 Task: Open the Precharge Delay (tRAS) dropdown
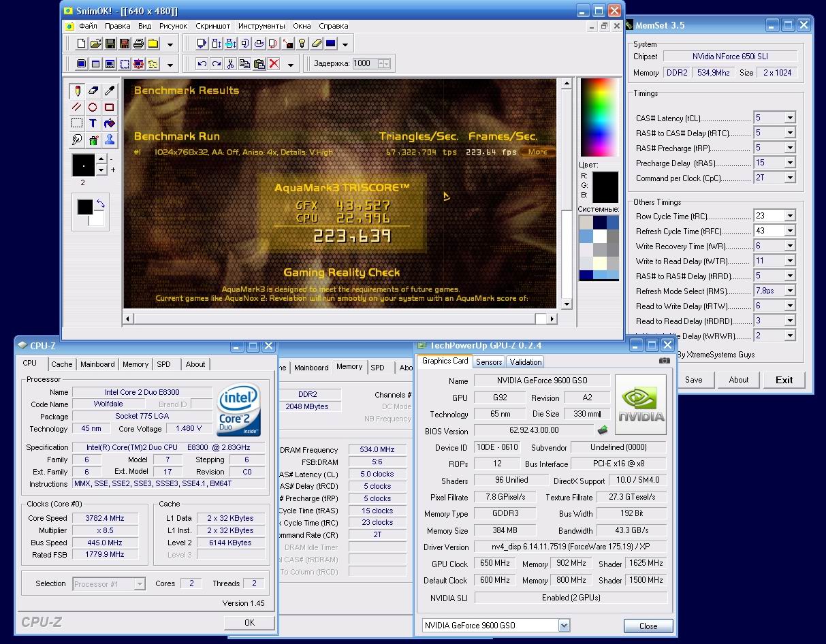790,163
